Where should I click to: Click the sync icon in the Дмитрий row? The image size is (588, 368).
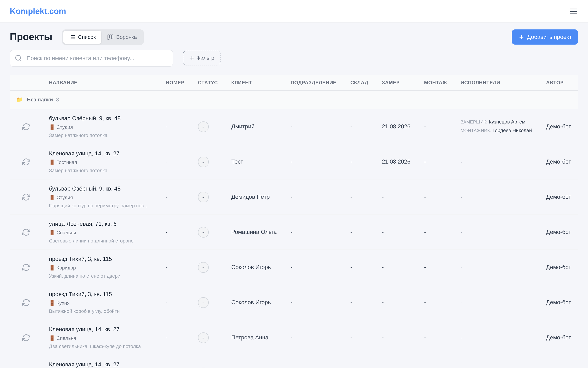coord(26,127)
